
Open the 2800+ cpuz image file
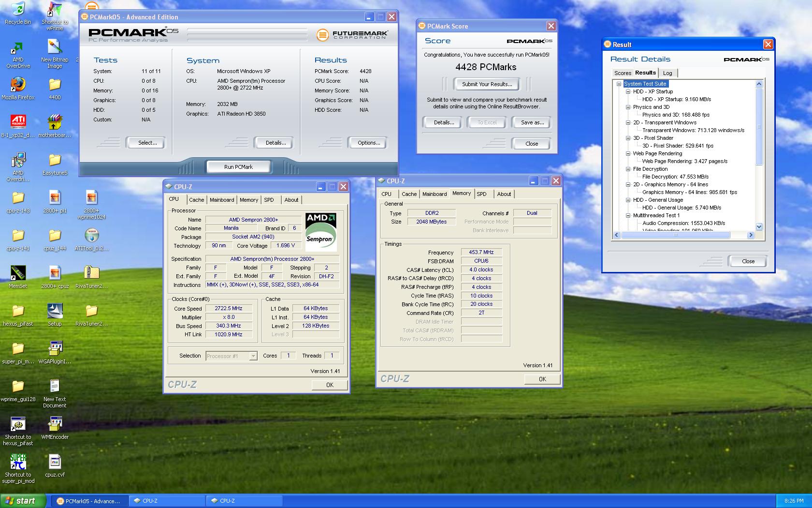(55, 277)
